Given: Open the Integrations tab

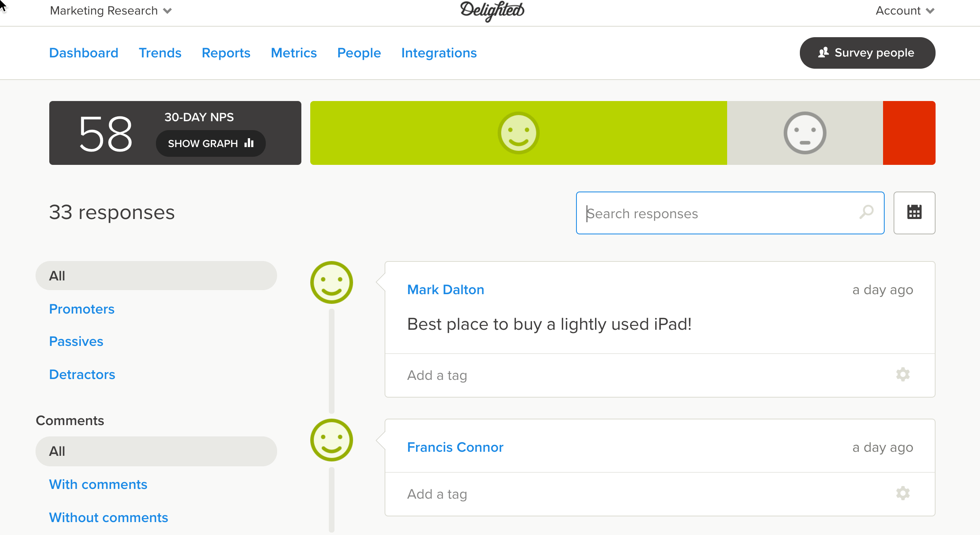Looking at the screenshot, I should [439, 53].
